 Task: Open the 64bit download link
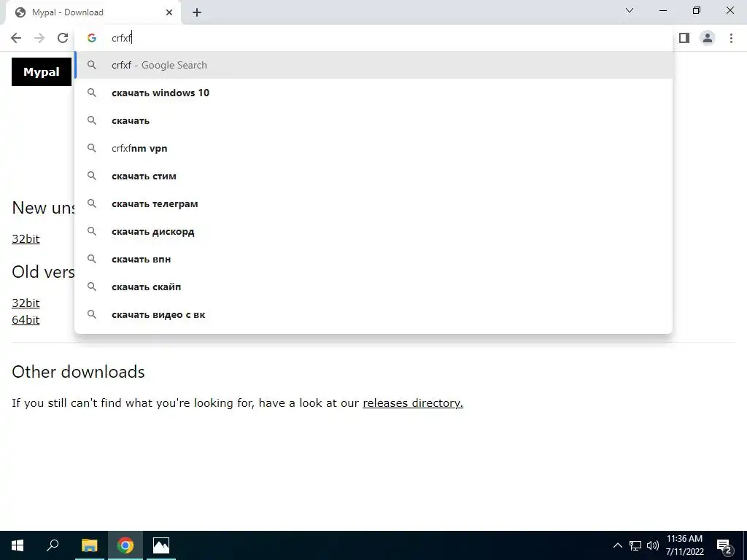point(26,319)
